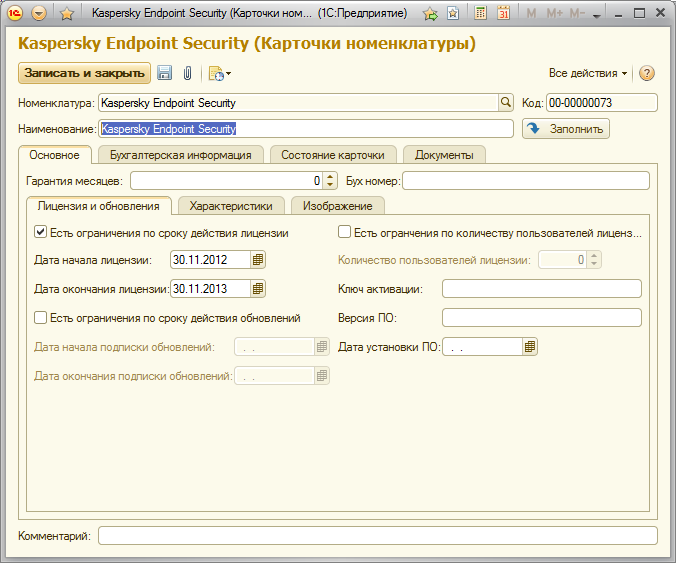Open the create-based-on document dropdown icon
Image resolution: width=676 pixels, height=563 pixels.
(219, 73)
